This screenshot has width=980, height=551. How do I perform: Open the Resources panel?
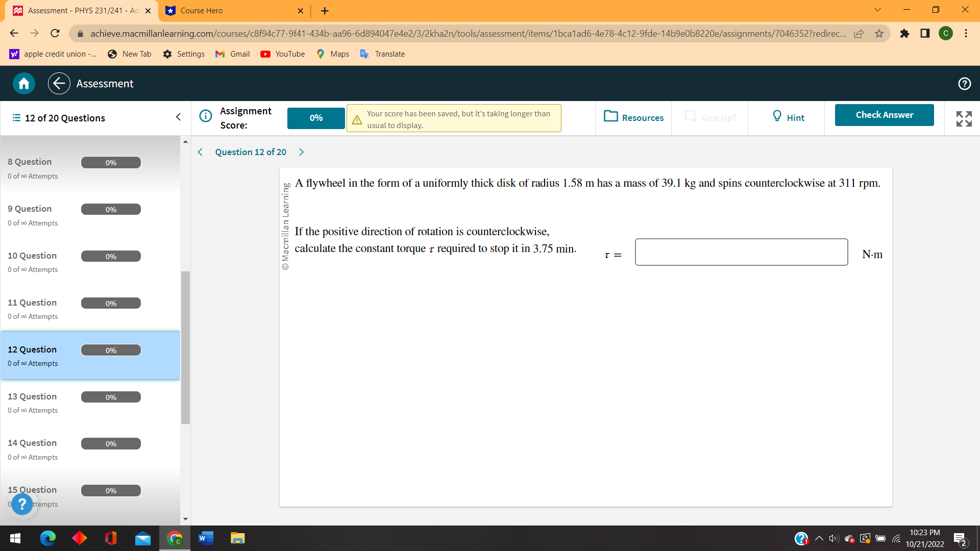coord(633,117)
